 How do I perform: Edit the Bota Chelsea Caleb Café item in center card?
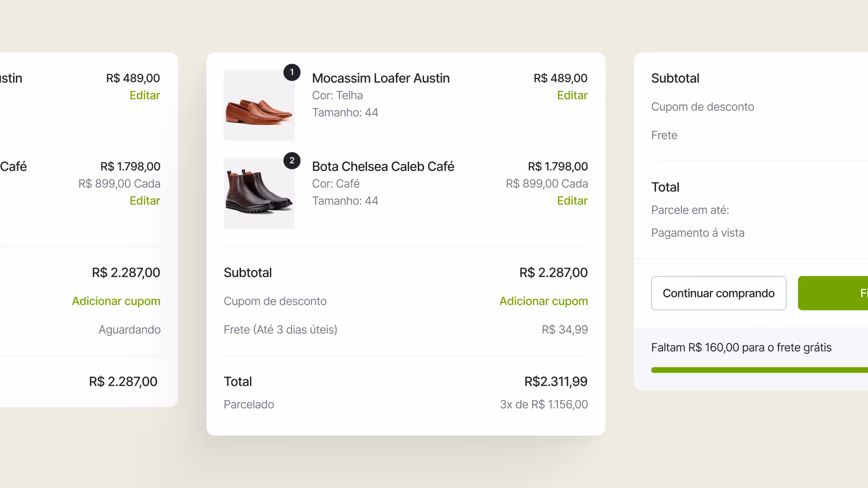pyautogui.click(x=572, y=201)
